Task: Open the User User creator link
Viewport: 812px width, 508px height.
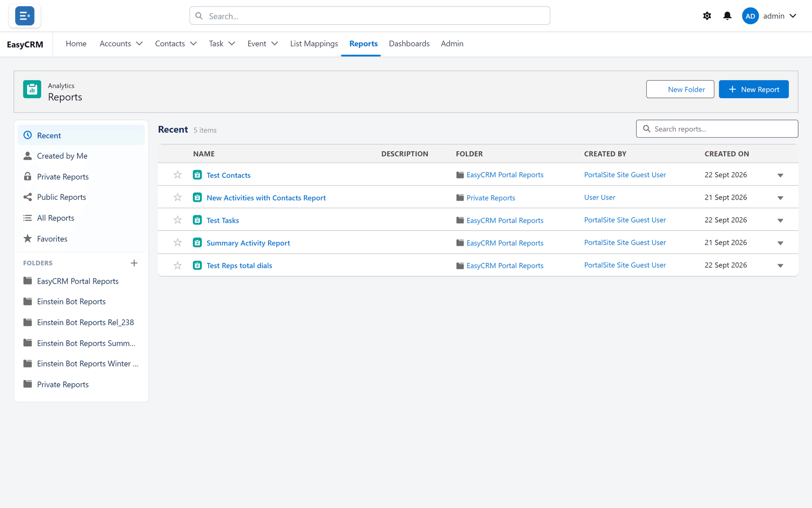Action: click(599, 197)
